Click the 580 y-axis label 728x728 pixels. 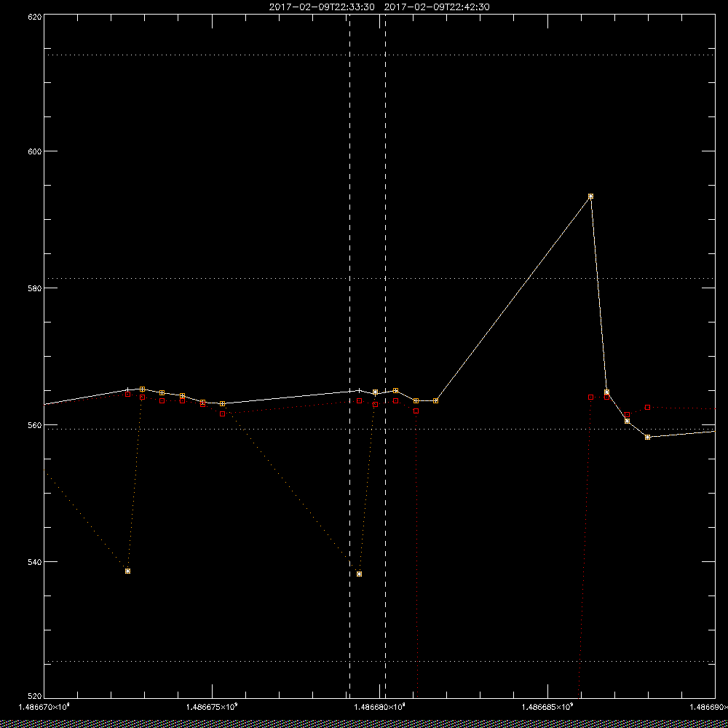(35, 288)
